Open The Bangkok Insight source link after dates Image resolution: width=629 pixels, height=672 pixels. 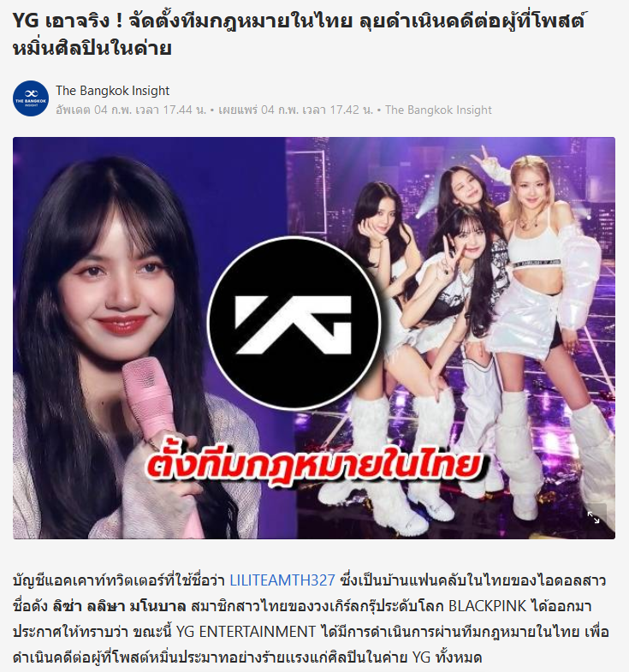[x=438, y=110]
